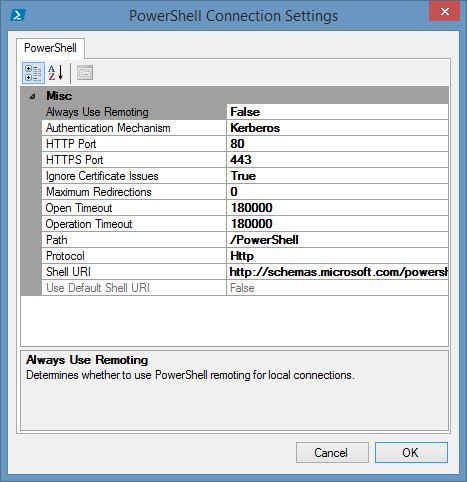Select the Shell URI value field
Image resolution: width=467 pixels, height=482 pixels.
click(x=337, y=272)
